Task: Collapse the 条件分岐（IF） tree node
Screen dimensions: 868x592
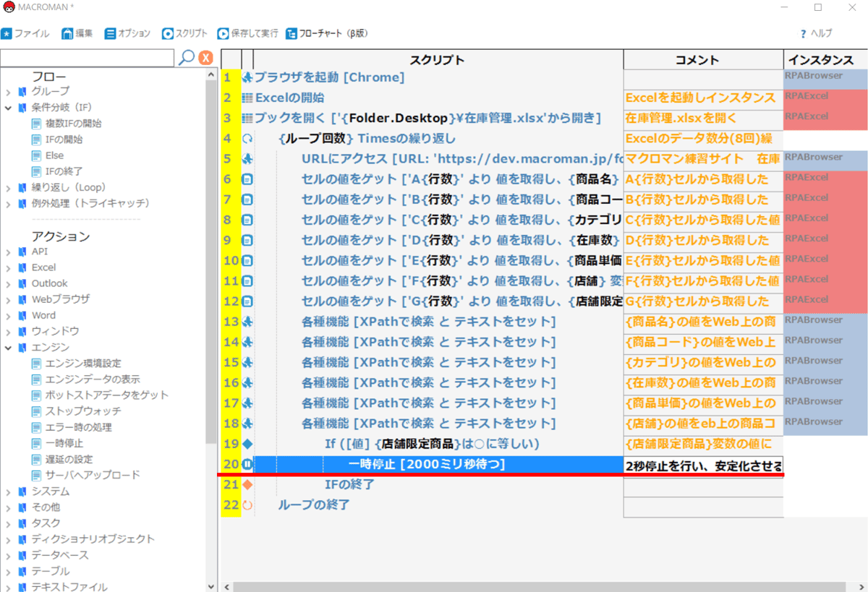Action: coord(8,108)
